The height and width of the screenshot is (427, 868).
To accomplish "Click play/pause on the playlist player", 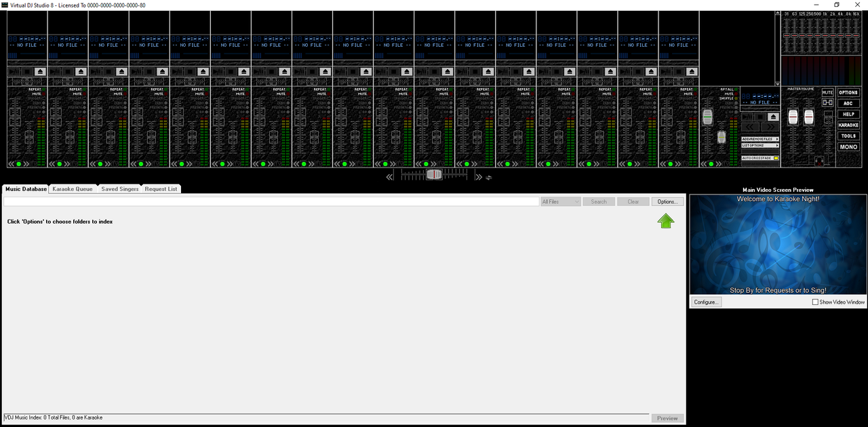I will [x=747, y=117].
